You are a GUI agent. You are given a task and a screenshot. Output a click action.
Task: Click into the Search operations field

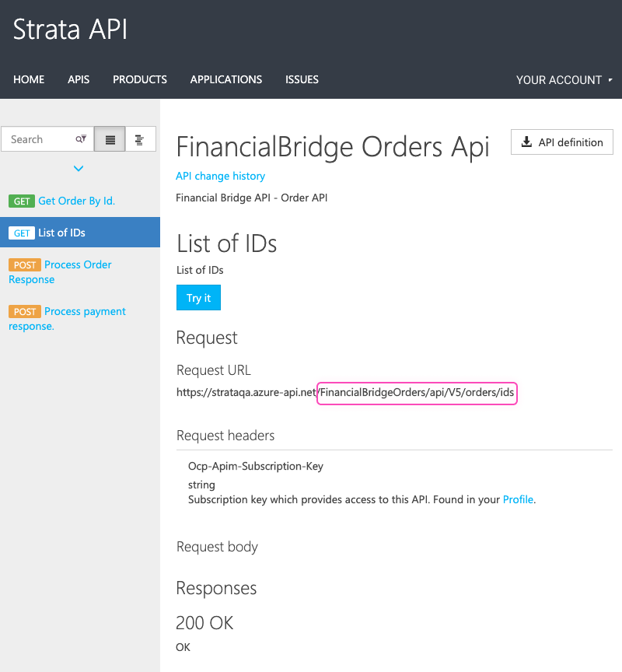[x=39, y=139]
